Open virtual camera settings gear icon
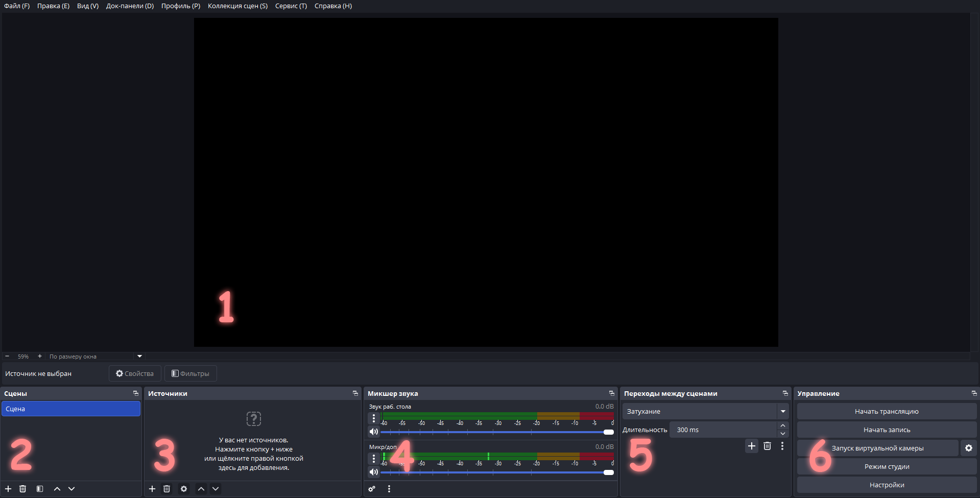The image size is (980, 498). (968, 448)
